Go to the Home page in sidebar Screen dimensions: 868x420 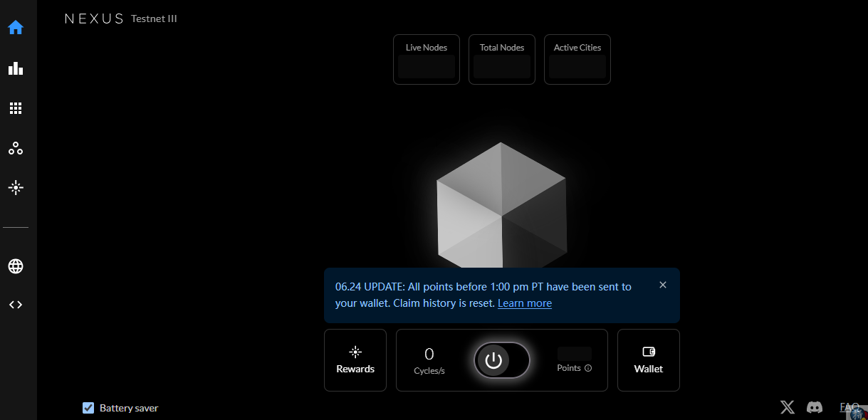coord(16,28)
